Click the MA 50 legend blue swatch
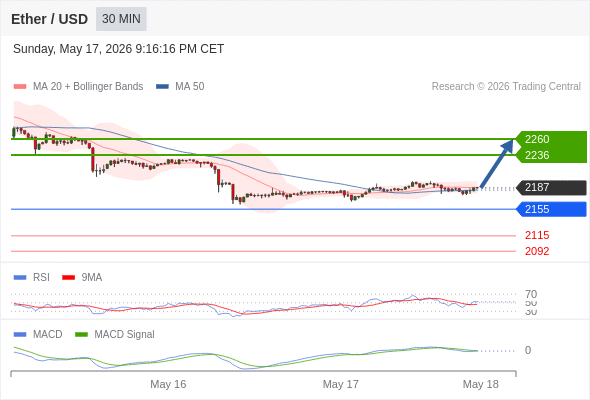 pyautogui.click(x=163, y=87)
